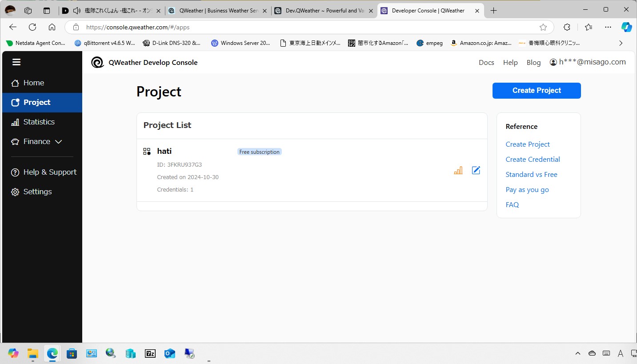Open Home in the sidebar
637x364 pixels.
(42, 83)
